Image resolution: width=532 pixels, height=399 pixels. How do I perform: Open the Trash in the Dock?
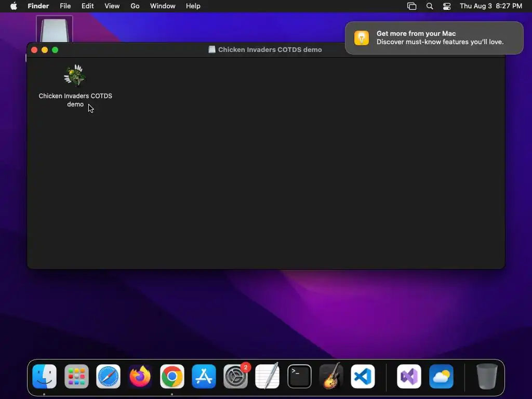pos(487,376)
